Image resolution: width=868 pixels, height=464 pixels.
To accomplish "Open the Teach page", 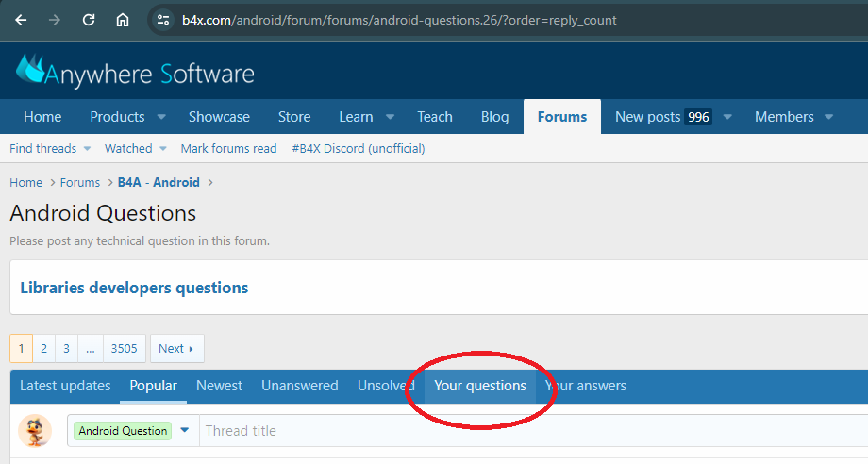I will [435, 117].
